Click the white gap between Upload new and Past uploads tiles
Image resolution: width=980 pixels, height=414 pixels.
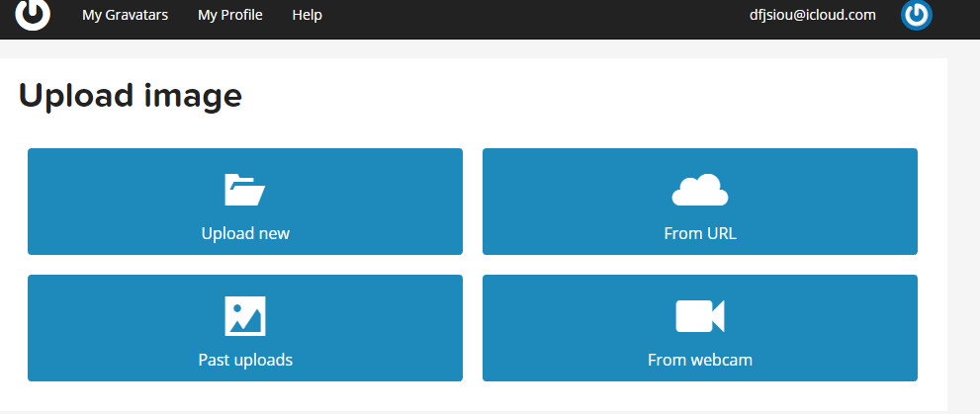tap(245, 265)
